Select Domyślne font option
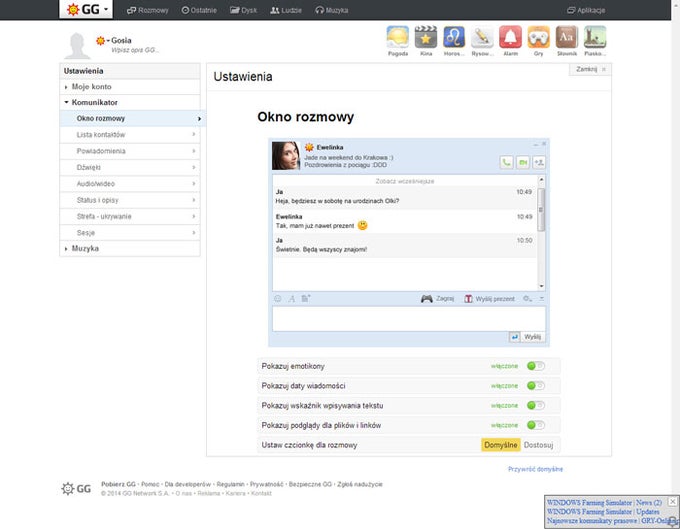Screen dimensions: 680x529 pyautogui.click(x=500, y=445)
